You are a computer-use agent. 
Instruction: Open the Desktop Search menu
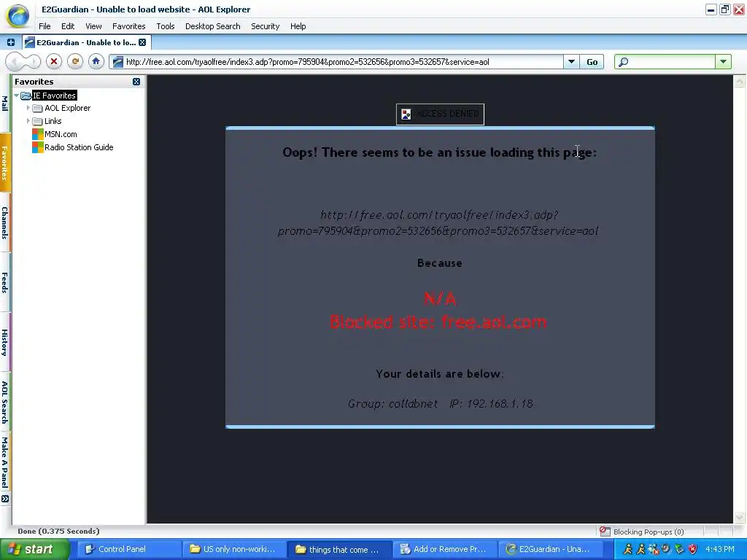click(x=212, y=26)
